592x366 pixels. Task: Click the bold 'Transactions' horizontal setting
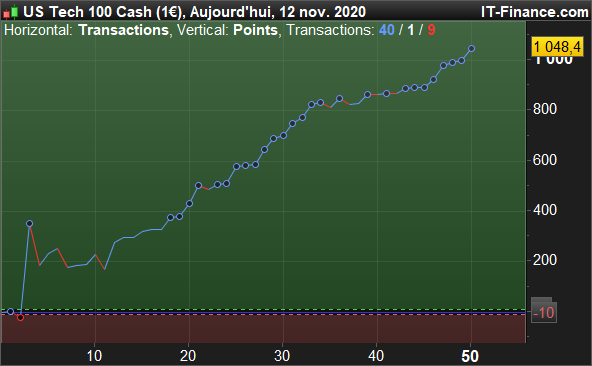pyautogui.click(x=123, y=30)
